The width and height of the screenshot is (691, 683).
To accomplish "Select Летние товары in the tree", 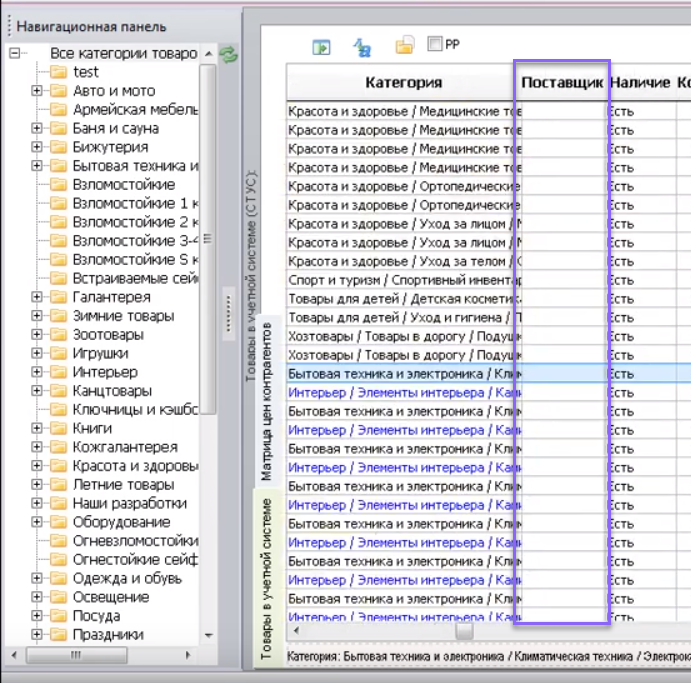I will pos(123,484).
